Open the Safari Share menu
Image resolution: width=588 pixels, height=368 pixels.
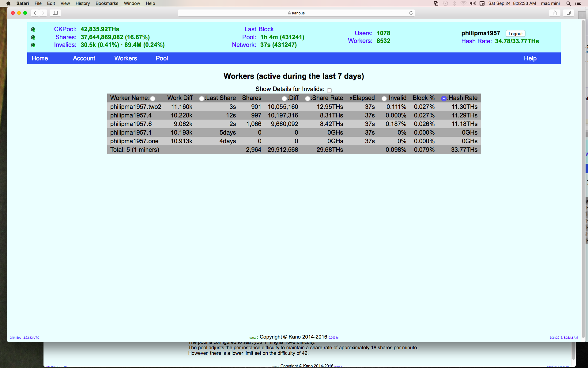555,13
